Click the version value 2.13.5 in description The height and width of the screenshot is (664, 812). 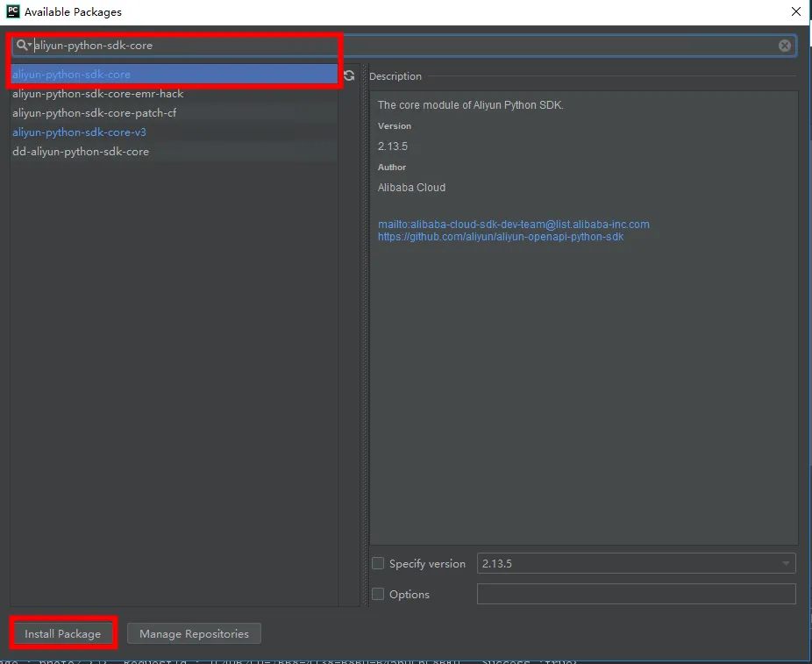pos(393,146)
